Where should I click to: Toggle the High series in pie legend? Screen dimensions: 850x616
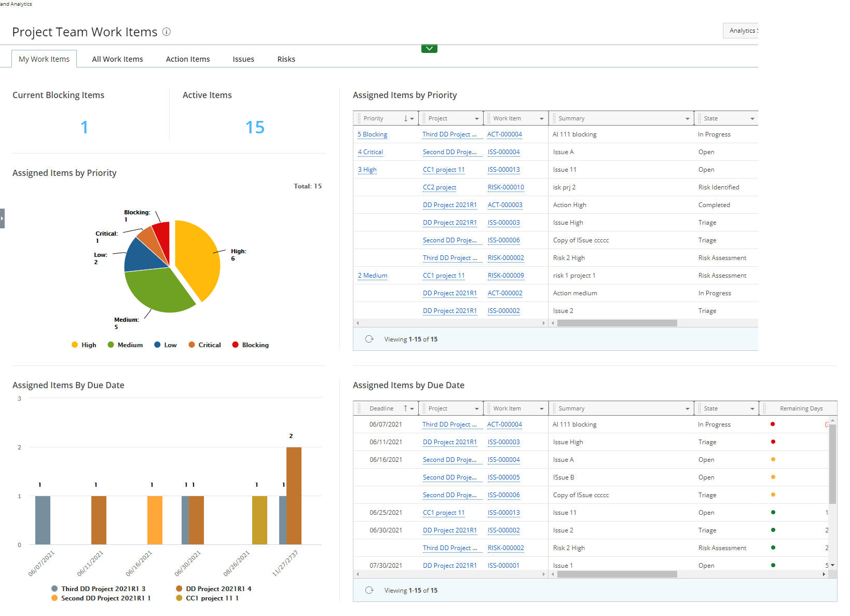(x=84, y=345)
